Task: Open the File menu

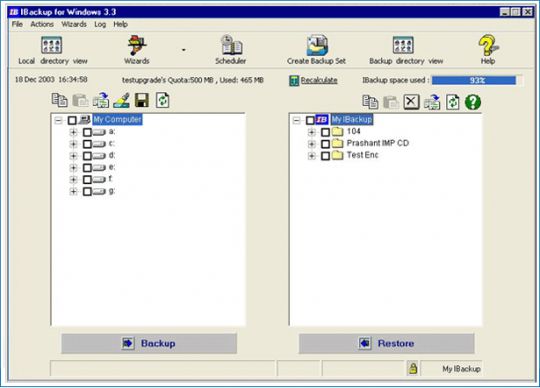Action: (x=17, y=24)
